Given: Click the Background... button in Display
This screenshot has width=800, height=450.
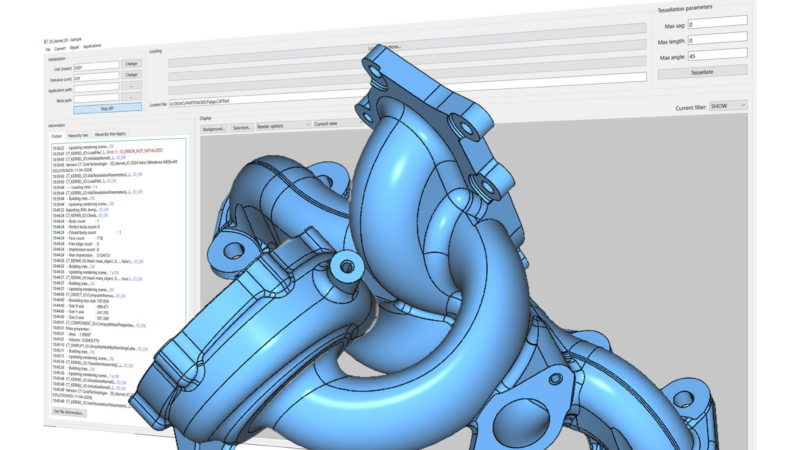Looking at the screenshot, I should tap(214, 129).
